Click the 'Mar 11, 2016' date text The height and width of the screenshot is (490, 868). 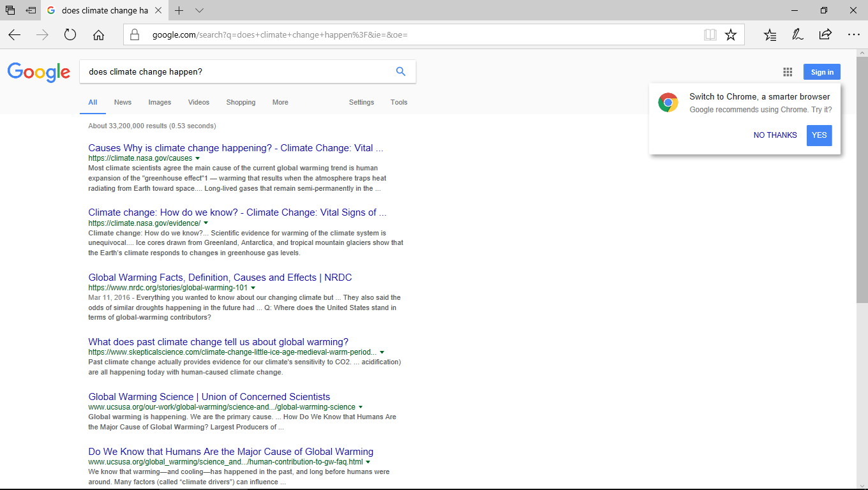point(110,297)
